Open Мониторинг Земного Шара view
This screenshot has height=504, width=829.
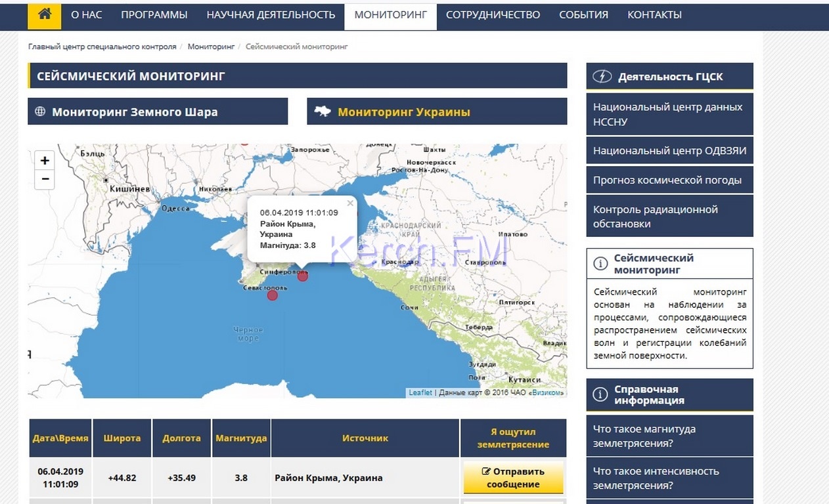point(158,112)
